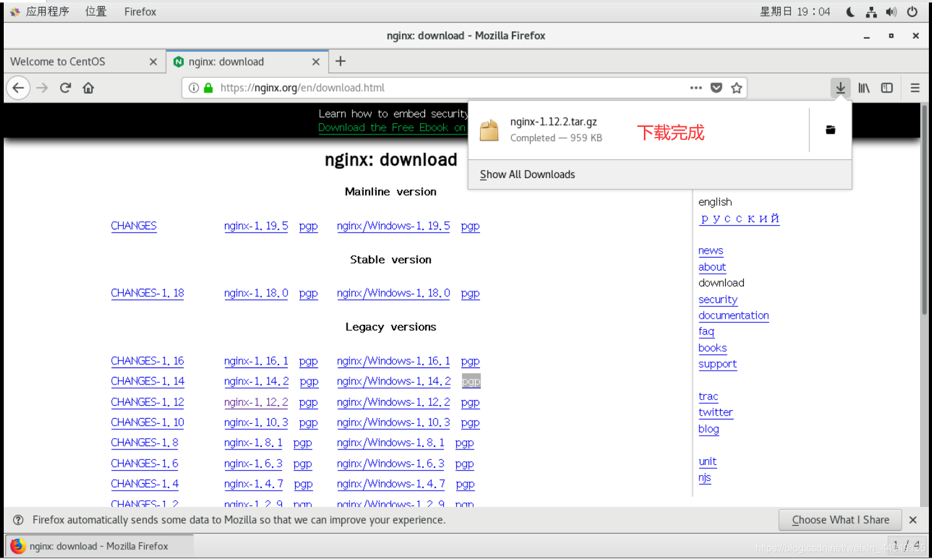Open the 位置 places menu
The width and height of the screenshot is (932, 560).
tap(96, 11)
